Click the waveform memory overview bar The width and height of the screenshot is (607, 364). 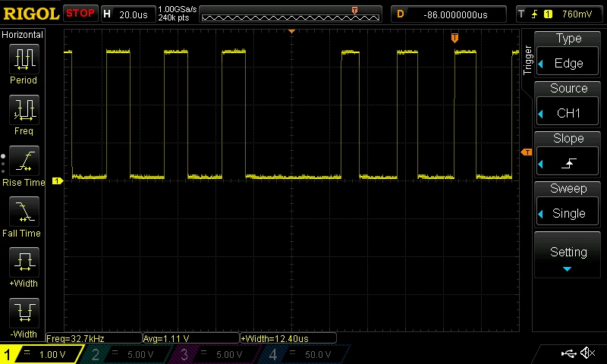point(291,14)
